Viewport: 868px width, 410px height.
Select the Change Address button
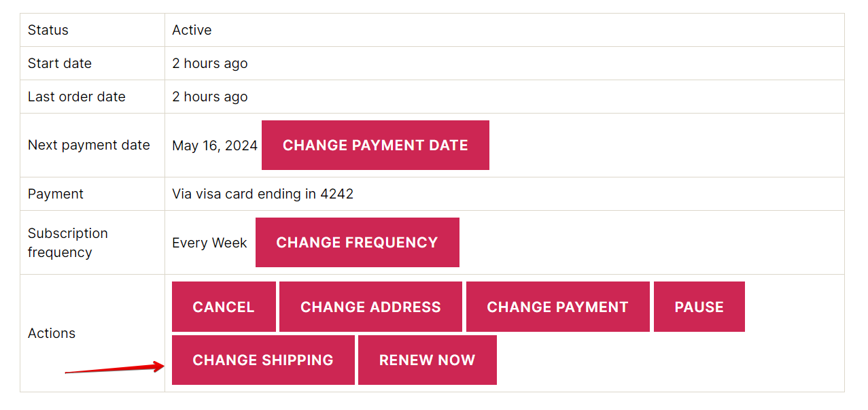370,307
